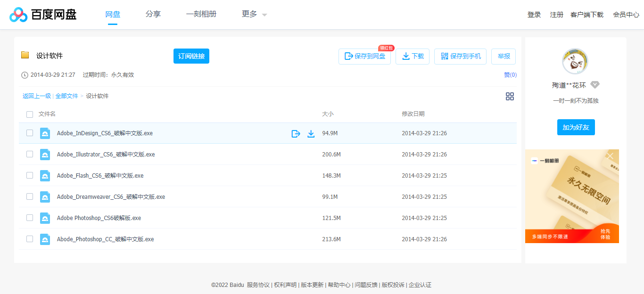
Task: Check Adobe Photoshop_CS6破解版 checkbox
Action: click(x=30, y=218)
